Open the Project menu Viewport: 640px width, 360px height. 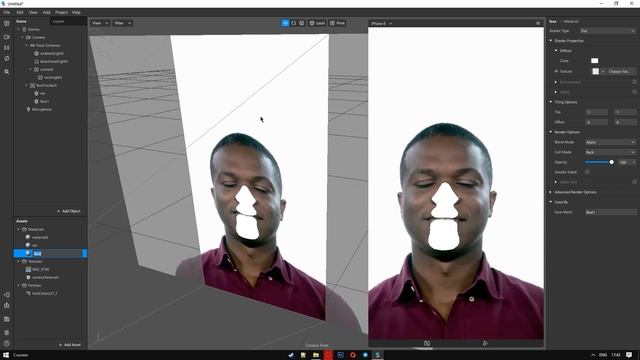point(61,13)
